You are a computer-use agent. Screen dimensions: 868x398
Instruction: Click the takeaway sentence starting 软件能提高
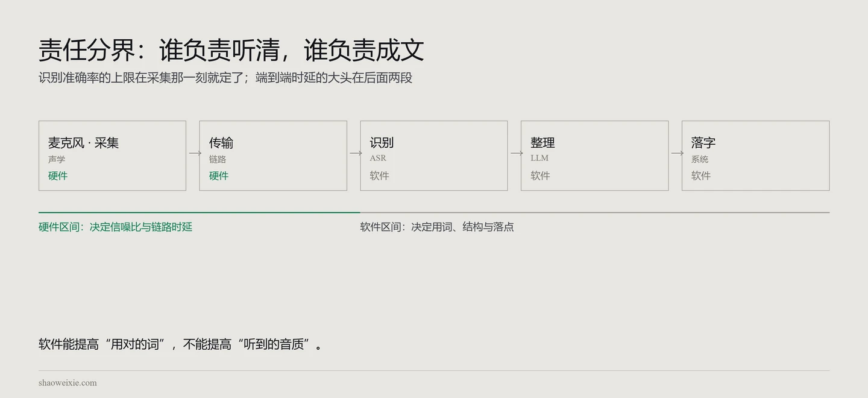(181, 344)
